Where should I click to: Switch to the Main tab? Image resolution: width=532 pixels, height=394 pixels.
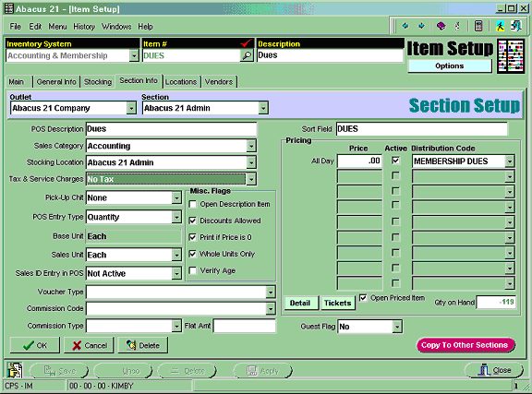click(x=17, y=82)
